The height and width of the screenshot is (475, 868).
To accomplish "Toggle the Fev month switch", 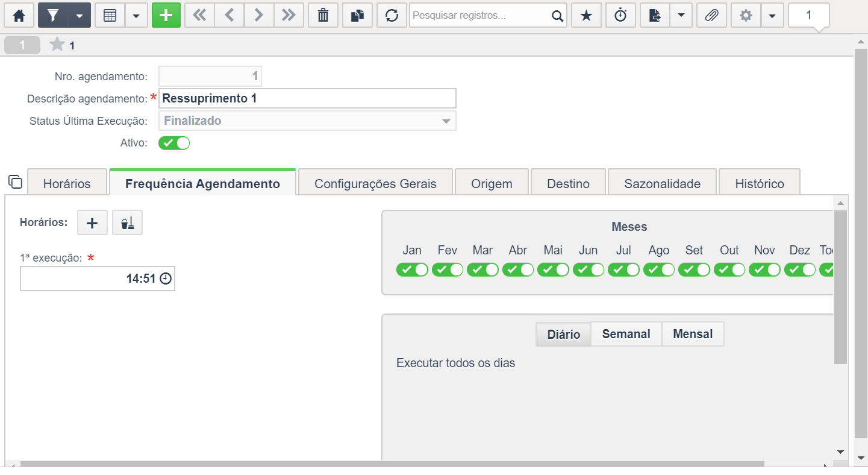I will [x=448, y=269].
